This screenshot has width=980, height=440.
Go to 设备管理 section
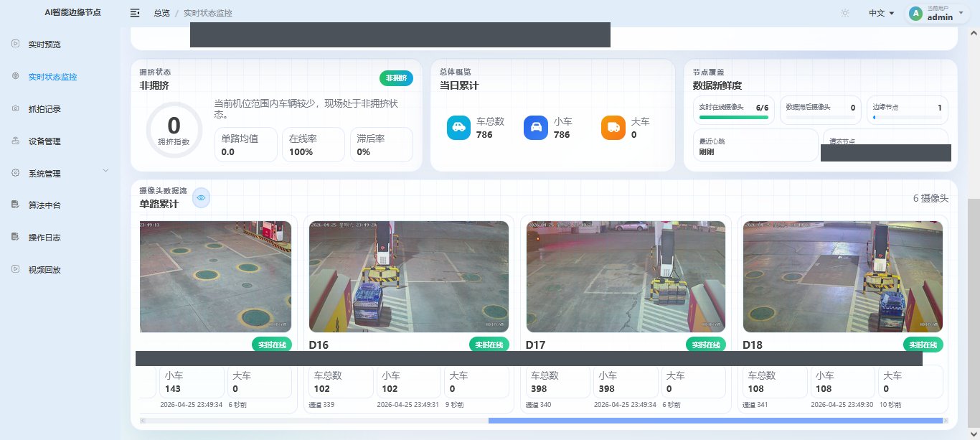coord(44,141)
